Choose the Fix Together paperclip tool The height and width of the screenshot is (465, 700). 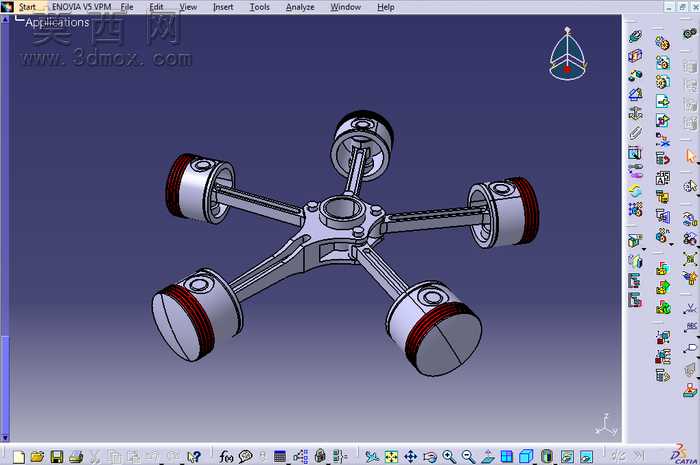click(x=635, y=133)
